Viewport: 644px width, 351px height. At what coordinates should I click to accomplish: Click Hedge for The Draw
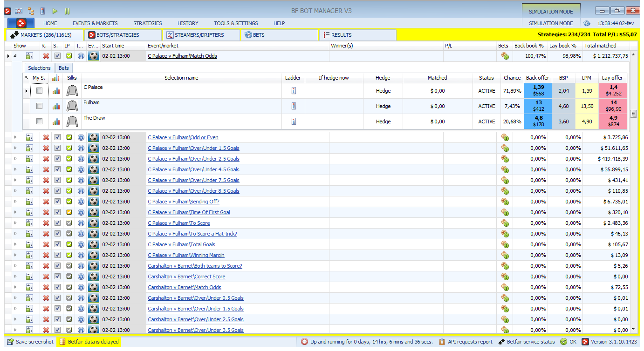(383, 121)
